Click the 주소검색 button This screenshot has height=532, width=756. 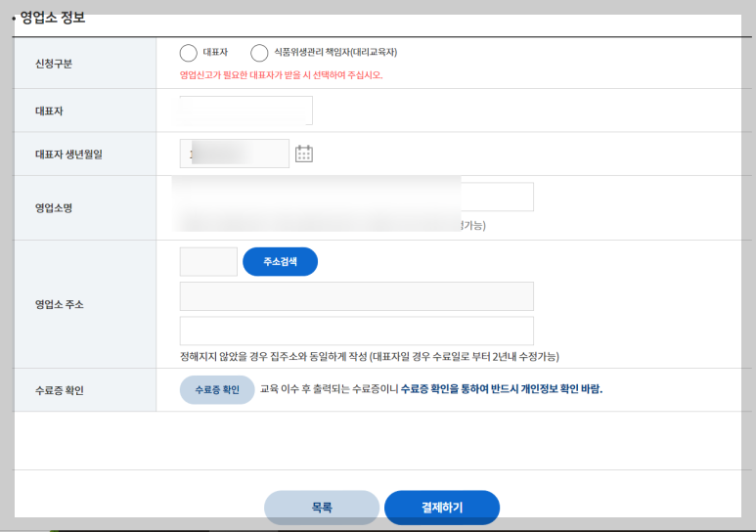click(x=280, y=262)
